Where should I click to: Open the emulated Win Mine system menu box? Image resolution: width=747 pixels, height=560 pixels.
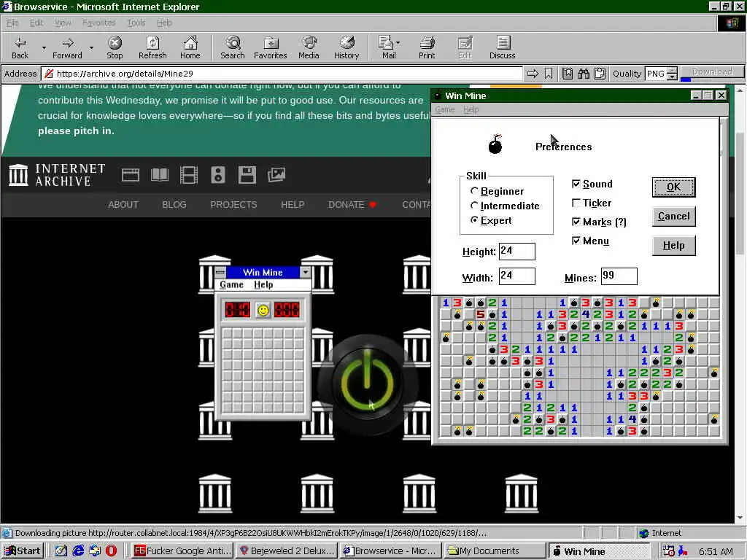tap(220, 272)
